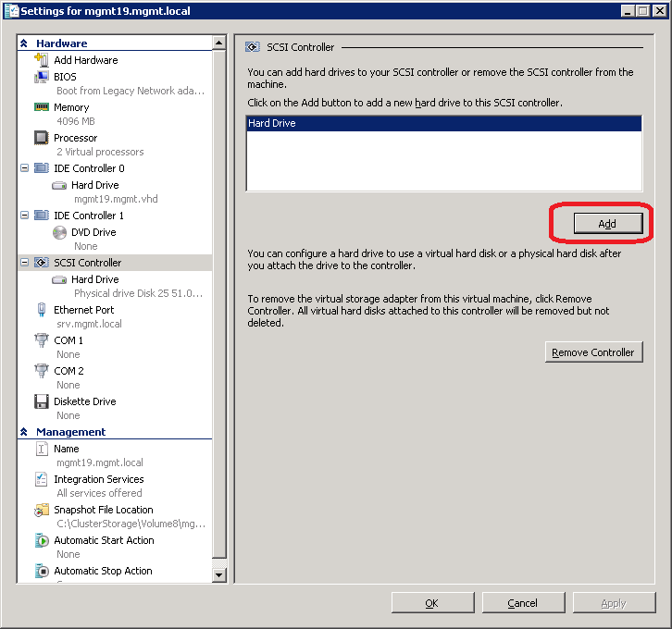The width and height of the screenshot is (672, 629).
Task: Click the Add Hardware icon
Action: (42, 59)
